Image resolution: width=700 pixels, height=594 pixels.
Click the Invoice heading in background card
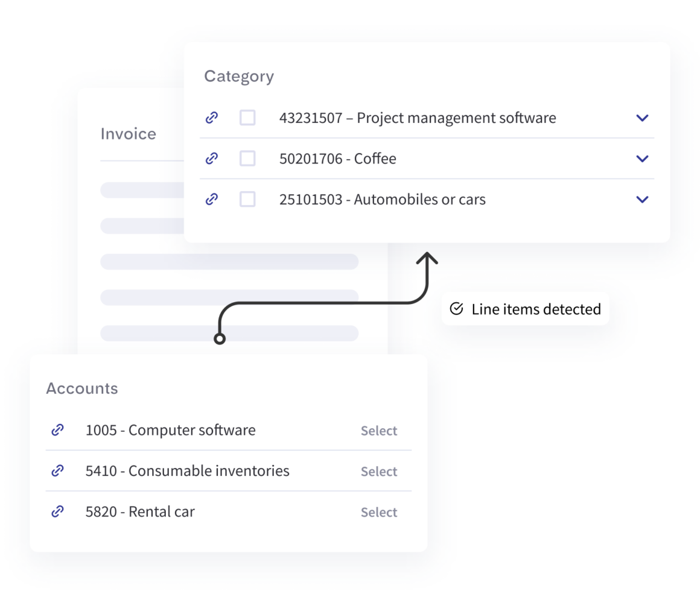128,134
